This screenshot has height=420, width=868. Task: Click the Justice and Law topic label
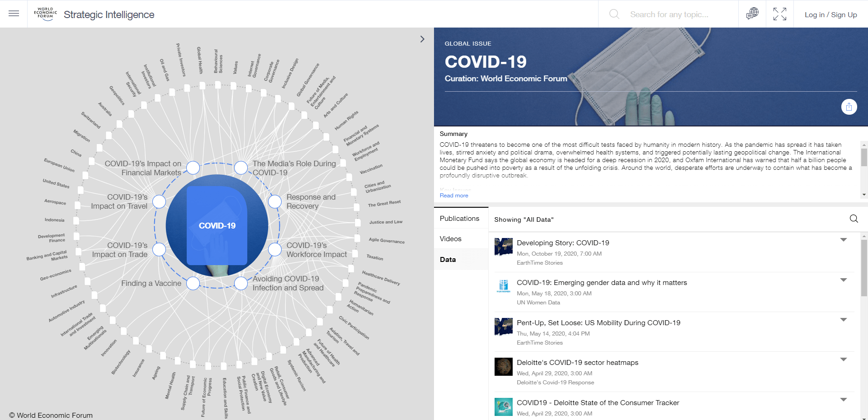click(x=386, y=222)
